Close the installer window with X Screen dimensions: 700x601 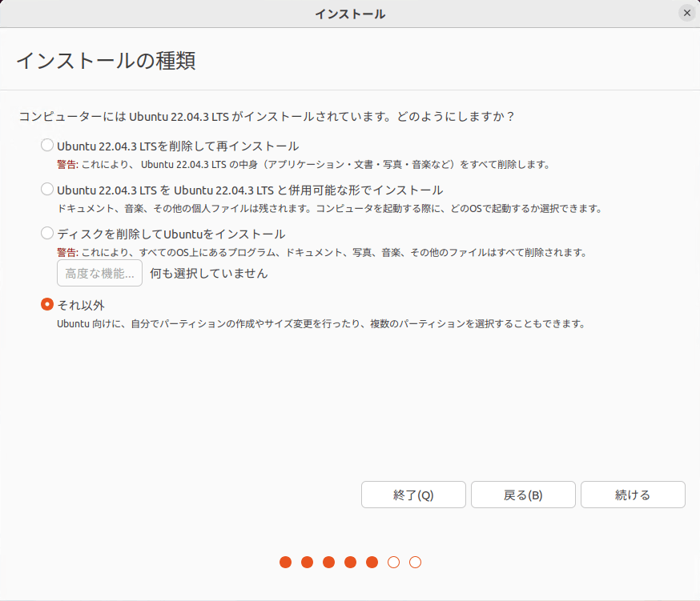687,13
